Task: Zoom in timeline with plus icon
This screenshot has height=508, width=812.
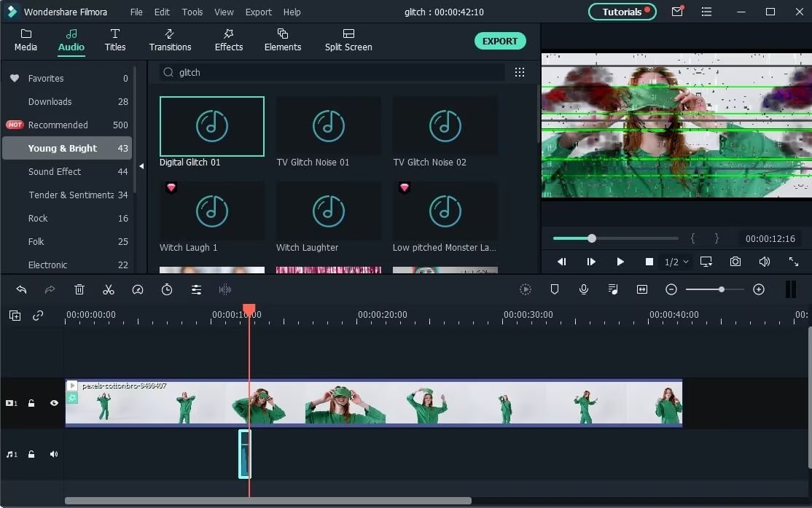Action: pyautogui.click(x=759, y=289)
